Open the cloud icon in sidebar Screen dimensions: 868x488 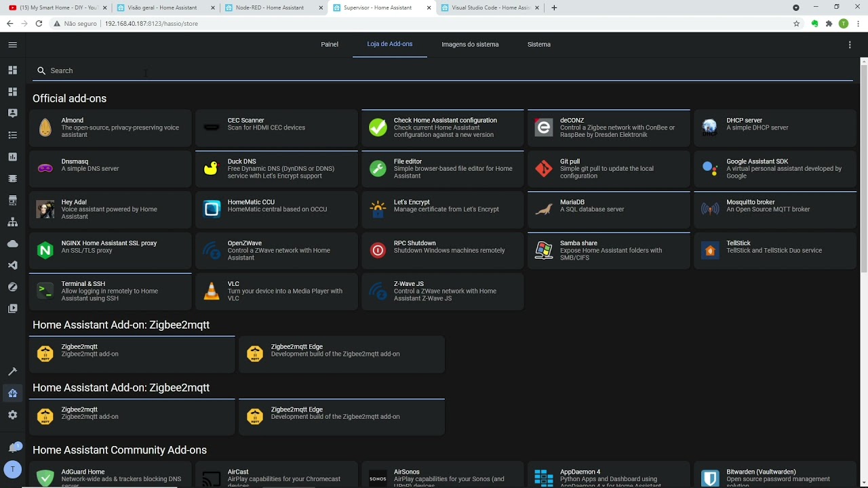(x=12, y=243)
